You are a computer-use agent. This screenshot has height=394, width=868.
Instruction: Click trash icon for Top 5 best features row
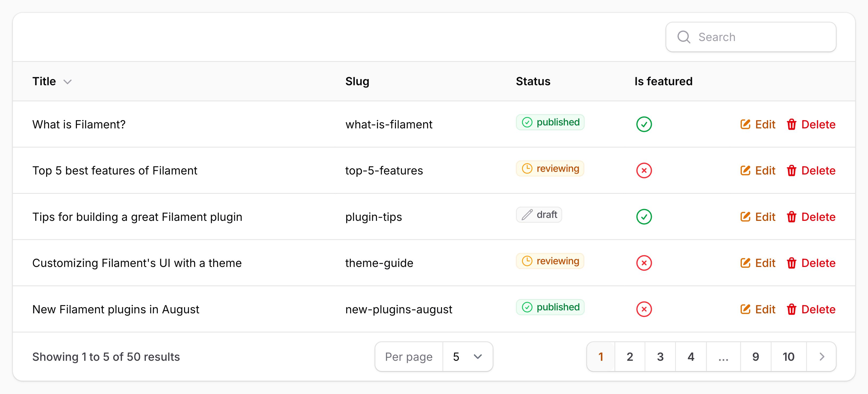click(791, 170)
